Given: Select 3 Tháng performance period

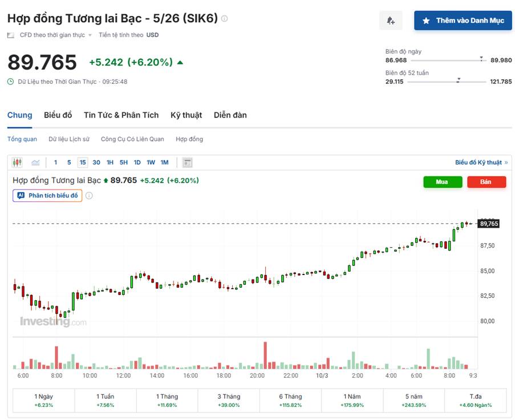Looking at the screenshot, I should click(x=229, y=400).
